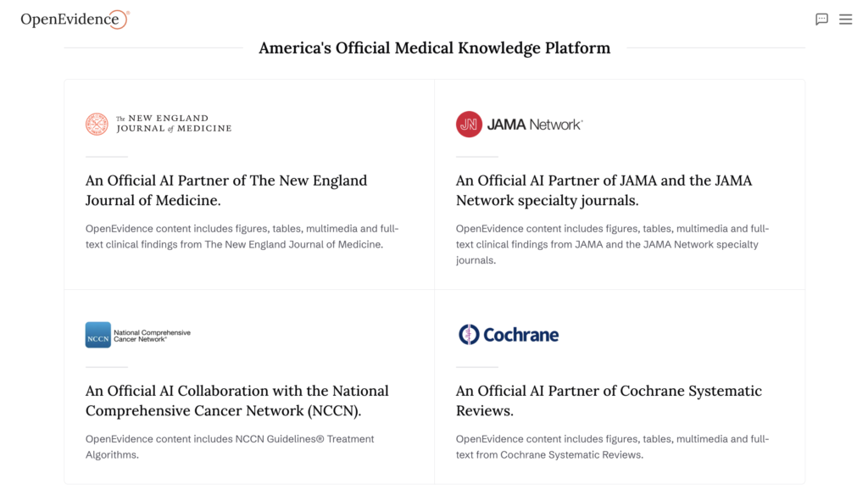Click the Cochrane circular logo icon
This screenshot has width=868, height=495.
click(x=469, y=335)
